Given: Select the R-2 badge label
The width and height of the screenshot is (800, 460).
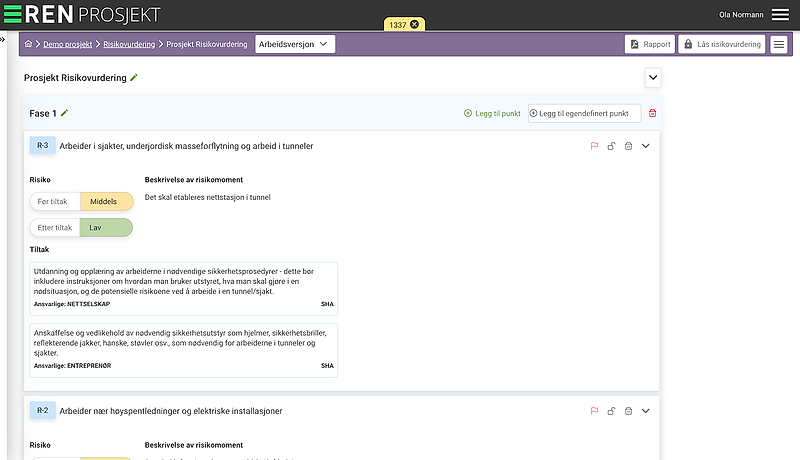Looking at the screenshot, I should click(x=42, y=411).
